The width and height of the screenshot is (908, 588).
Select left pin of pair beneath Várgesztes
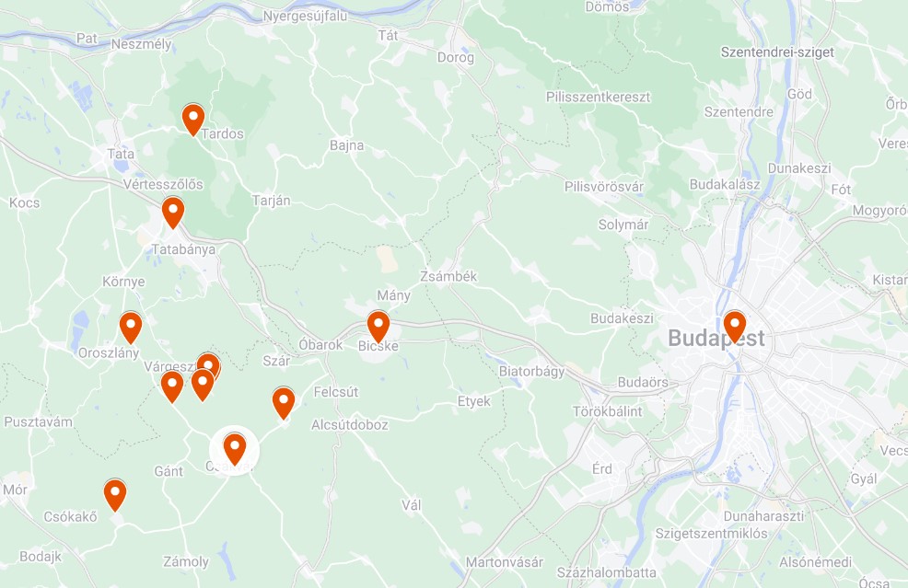(x=172, y=386)
